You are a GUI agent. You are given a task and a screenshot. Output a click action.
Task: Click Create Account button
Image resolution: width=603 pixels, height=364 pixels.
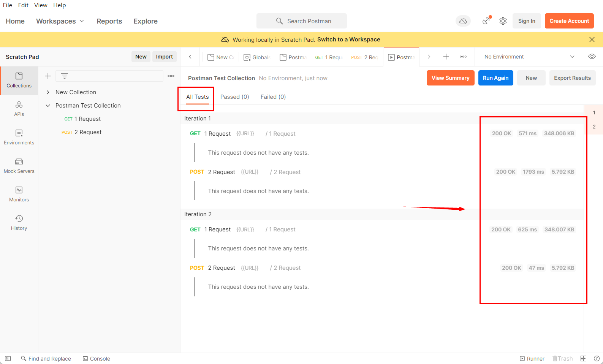tap(569, 21)
